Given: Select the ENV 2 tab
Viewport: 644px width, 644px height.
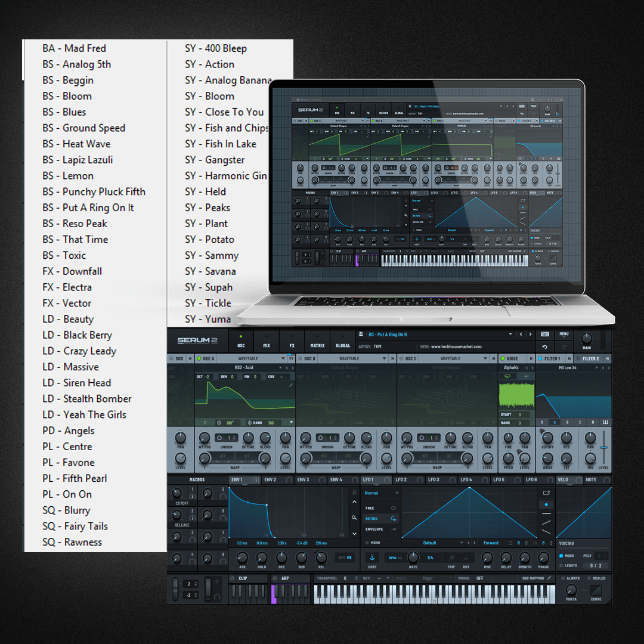Looking at the screenshot, I should coord(277,479).
